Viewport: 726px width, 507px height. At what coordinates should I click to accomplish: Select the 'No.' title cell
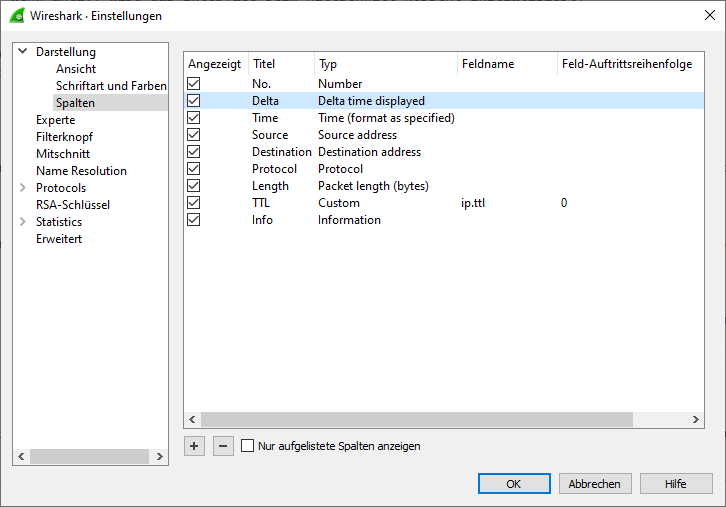point(261,84)
